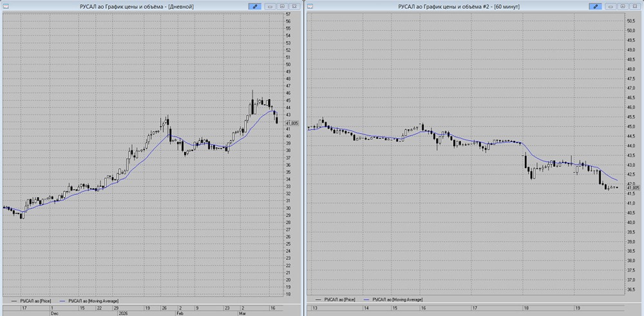Viewport: 644px width, 316px height.
Task: Click date '13' on the 60-minute time axis
Action: pos(315,308)
